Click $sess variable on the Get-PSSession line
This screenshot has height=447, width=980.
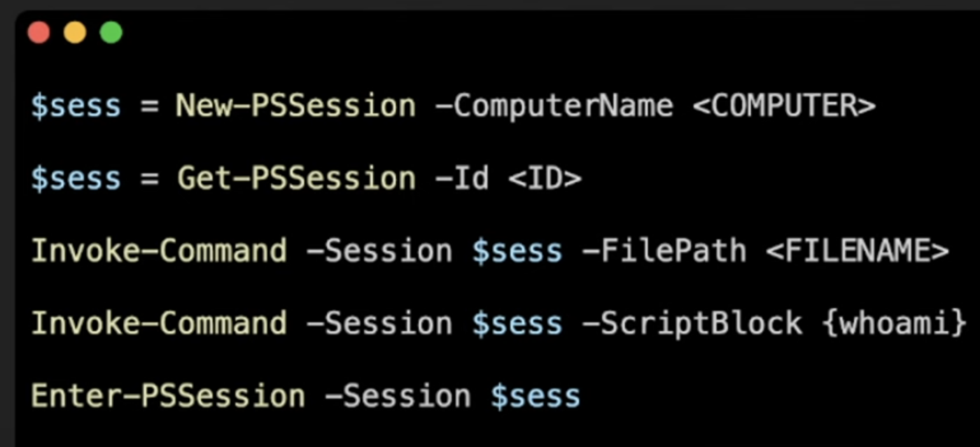click(x=76, y=178)
